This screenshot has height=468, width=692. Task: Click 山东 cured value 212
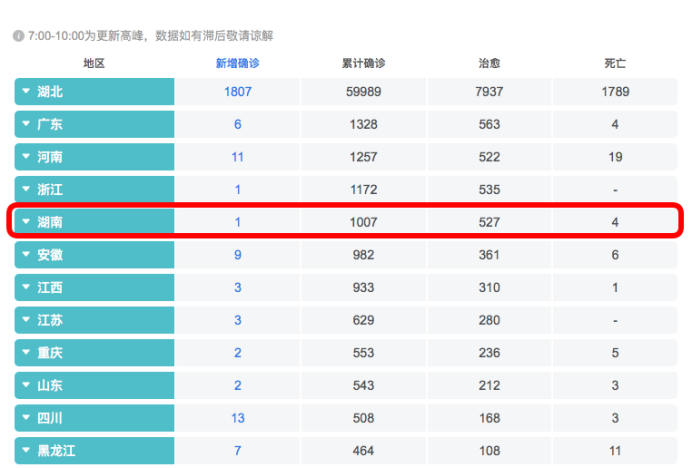(x=489, y=385)
